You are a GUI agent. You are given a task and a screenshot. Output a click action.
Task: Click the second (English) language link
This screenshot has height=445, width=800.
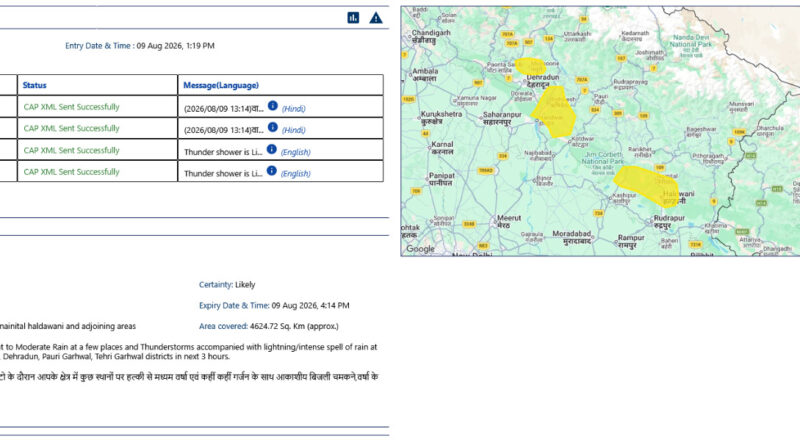click(295, 174)
